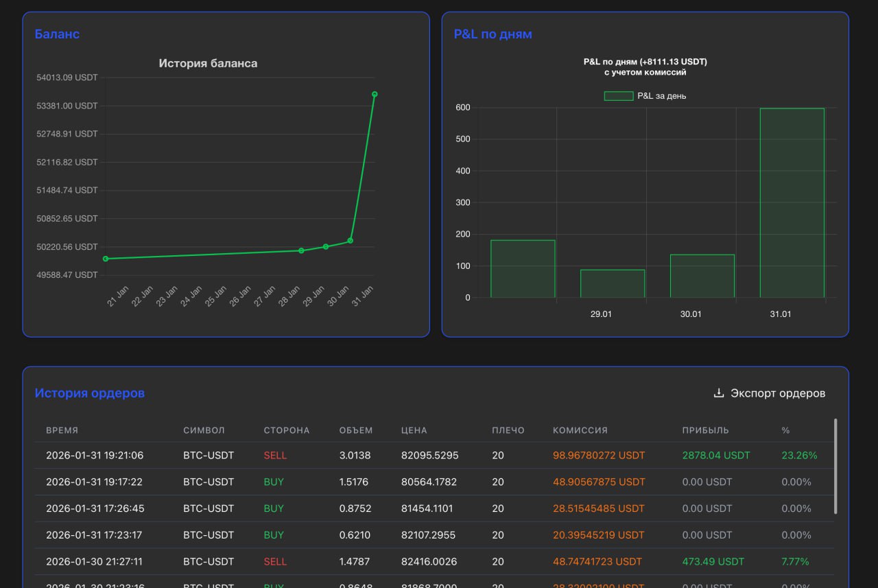
Task: Select the 31 Jan balance point
Action: (375, 94)
